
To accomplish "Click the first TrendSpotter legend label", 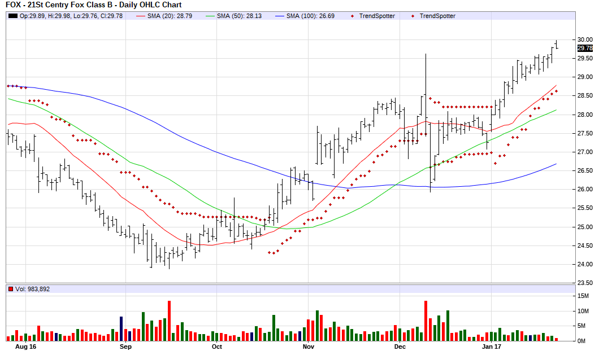I will [x=377, y=16].
